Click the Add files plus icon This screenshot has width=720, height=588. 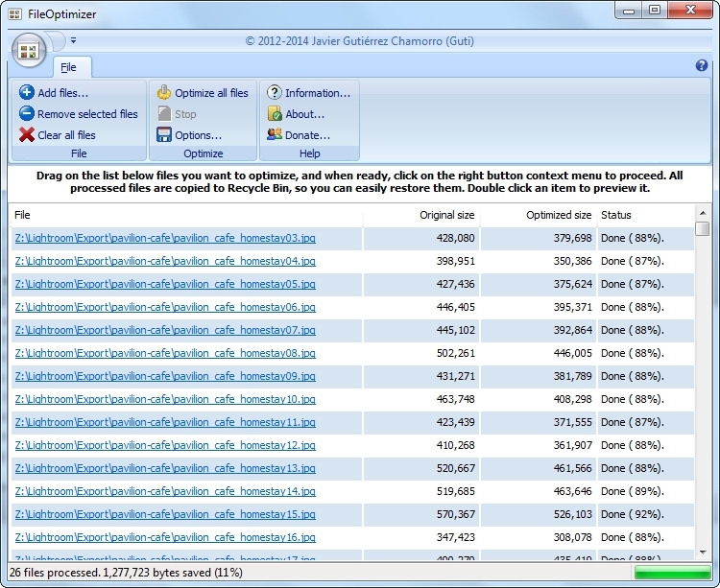[x=26, y=92]
